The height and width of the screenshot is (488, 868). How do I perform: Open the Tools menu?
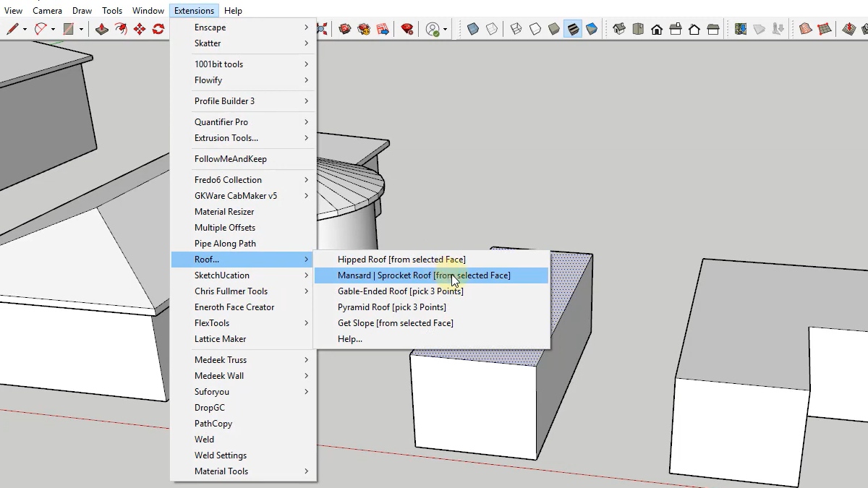tap(112, 11)
